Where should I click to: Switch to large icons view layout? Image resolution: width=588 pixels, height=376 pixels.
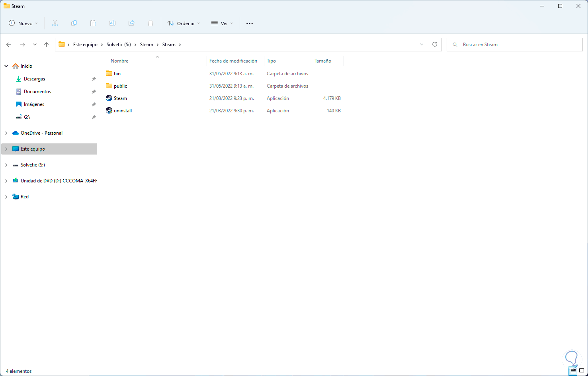coord(582,371)
